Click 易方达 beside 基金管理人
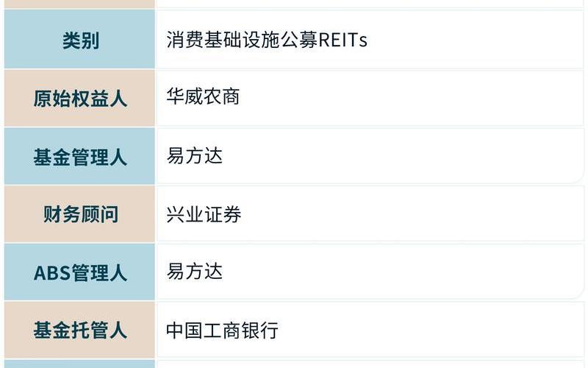 (194, 156)
